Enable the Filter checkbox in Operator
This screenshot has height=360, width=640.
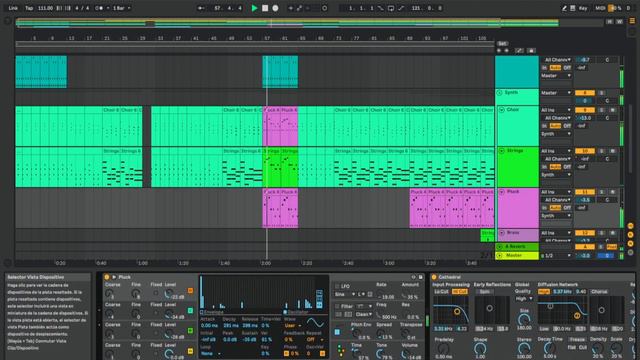tap(337, 306)
